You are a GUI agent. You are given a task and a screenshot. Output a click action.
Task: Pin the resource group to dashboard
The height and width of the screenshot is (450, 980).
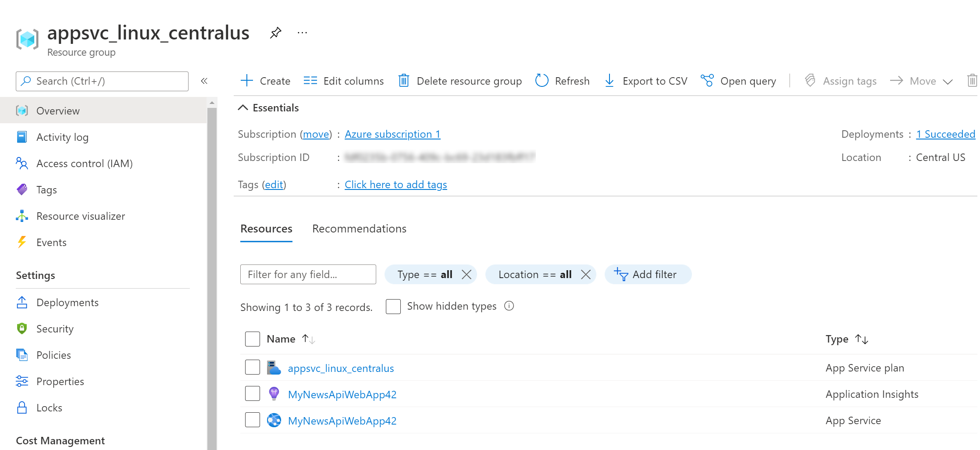point(275,33)
